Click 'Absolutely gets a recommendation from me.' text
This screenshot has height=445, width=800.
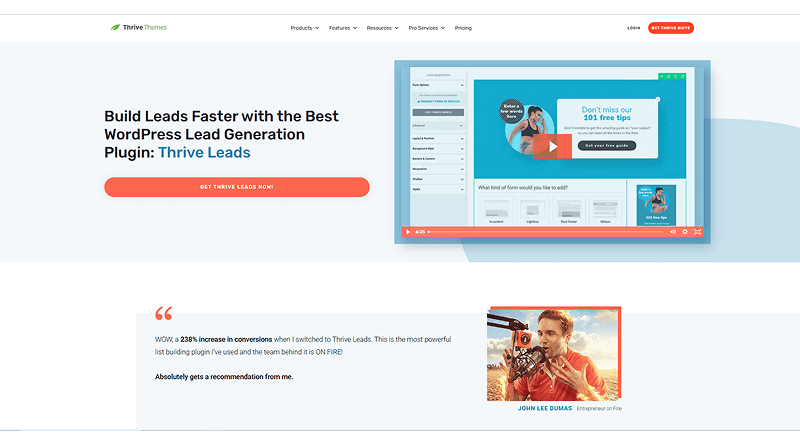(224, 377)
